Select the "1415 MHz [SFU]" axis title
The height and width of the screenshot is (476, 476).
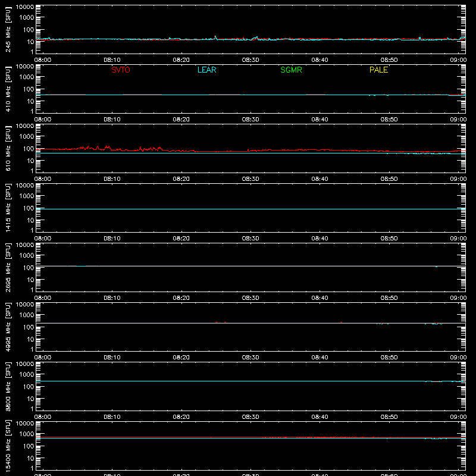[x=8, y=208]
